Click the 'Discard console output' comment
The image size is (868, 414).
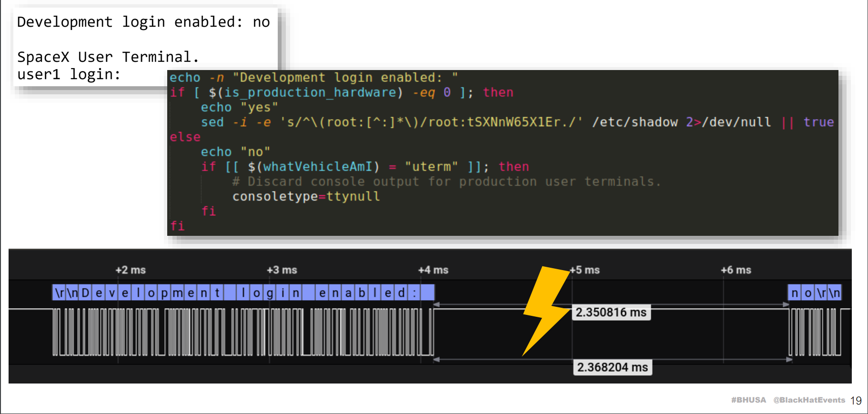pyautogui.click(x=446, y=182)
